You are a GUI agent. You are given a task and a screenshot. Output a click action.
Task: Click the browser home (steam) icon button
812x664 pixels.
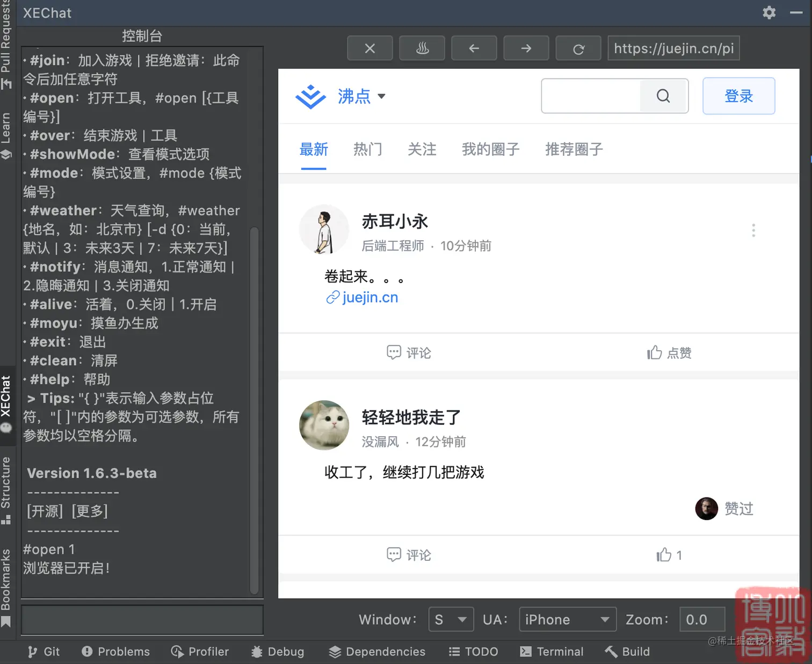(x=422, y=48)
